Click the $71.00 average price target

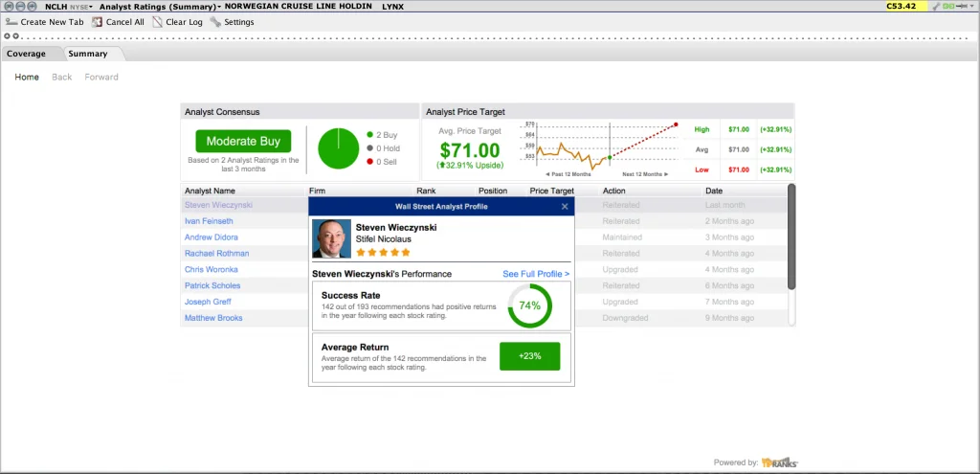coord(470,150)
